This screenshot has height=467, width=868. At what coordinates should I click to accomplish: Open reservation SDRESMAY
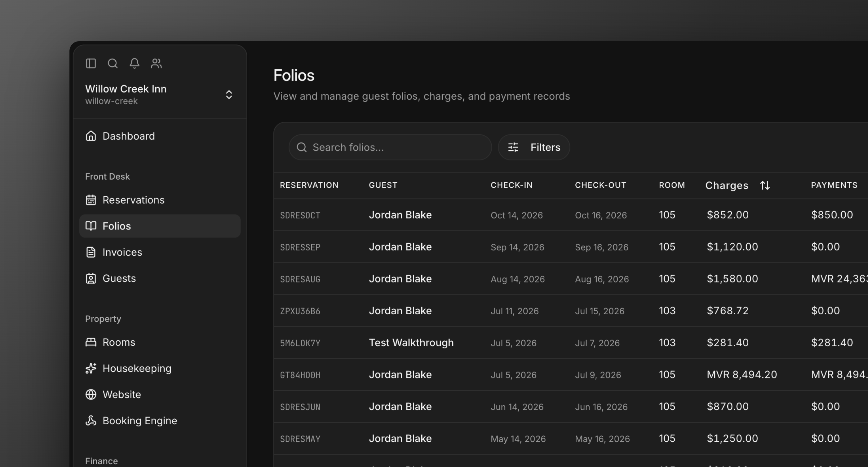[x=300, y=439]
